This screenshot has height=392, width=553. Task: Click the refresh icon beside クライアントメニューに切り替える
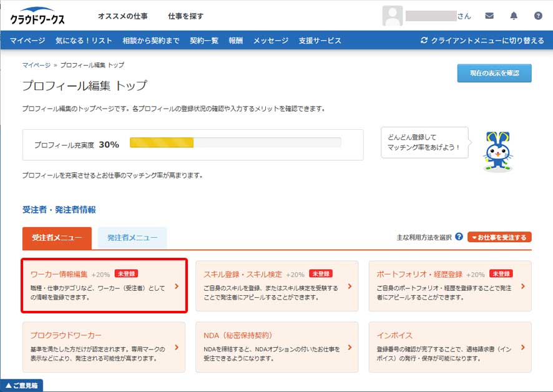click(x=424, y=41)
